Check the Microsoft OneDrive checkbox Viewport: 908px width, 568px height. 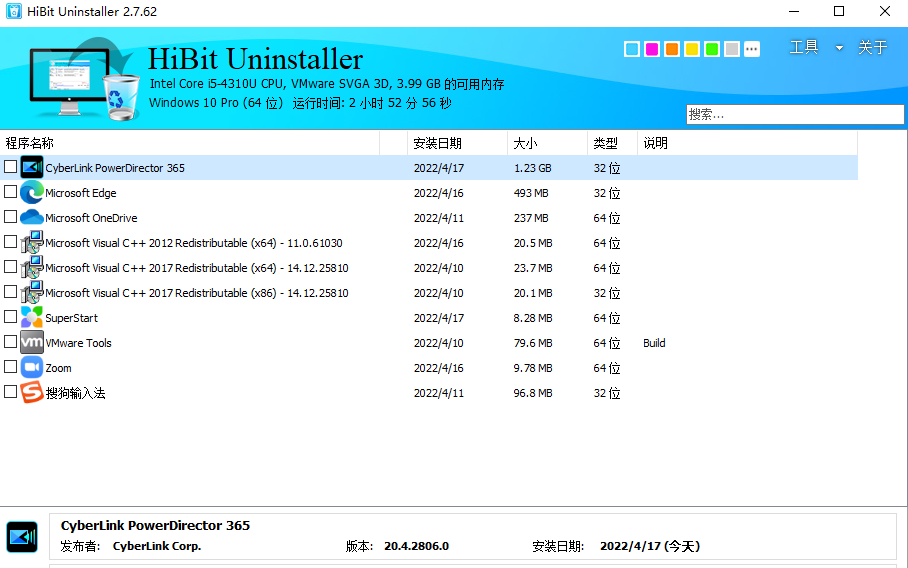point(10,217)
